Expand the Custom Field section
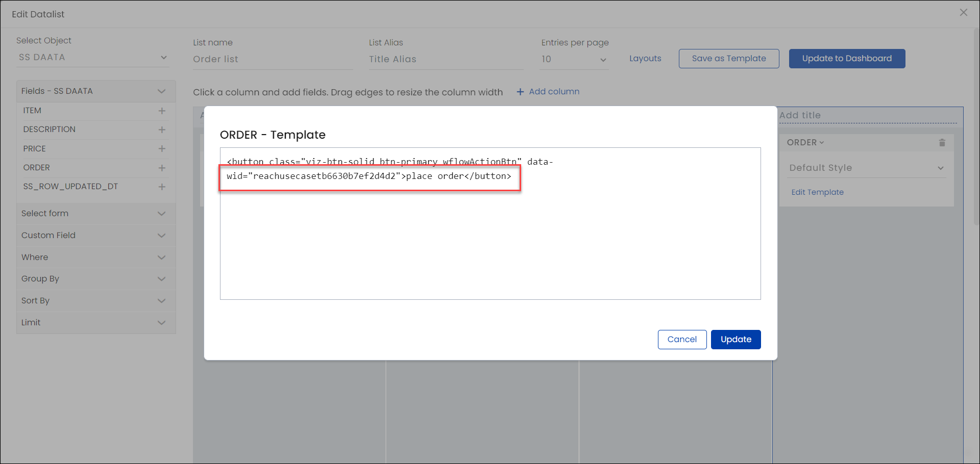Viewport: 980px width, 464px height. (x=95, y=236)
